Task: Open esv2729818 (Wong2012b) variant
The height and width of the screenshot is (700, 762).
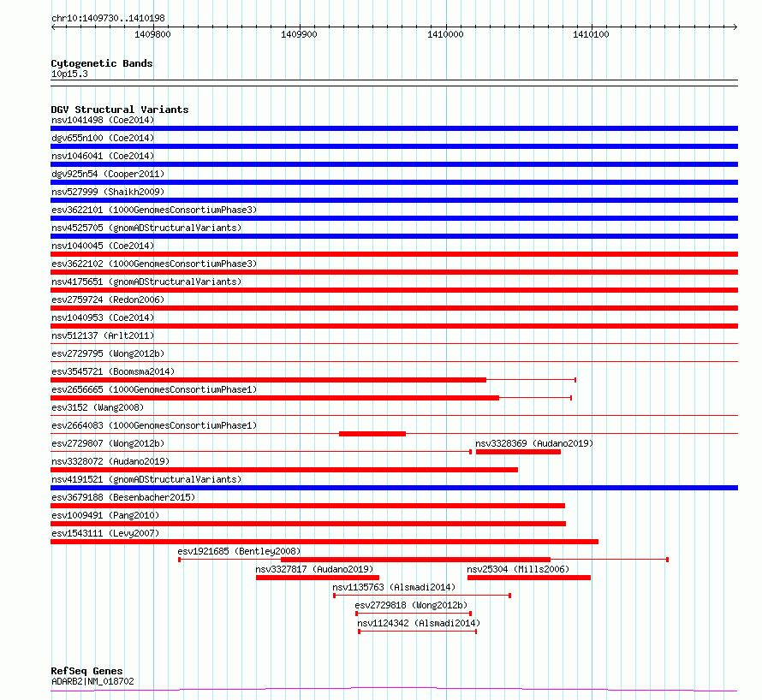Action: [411, 605]
